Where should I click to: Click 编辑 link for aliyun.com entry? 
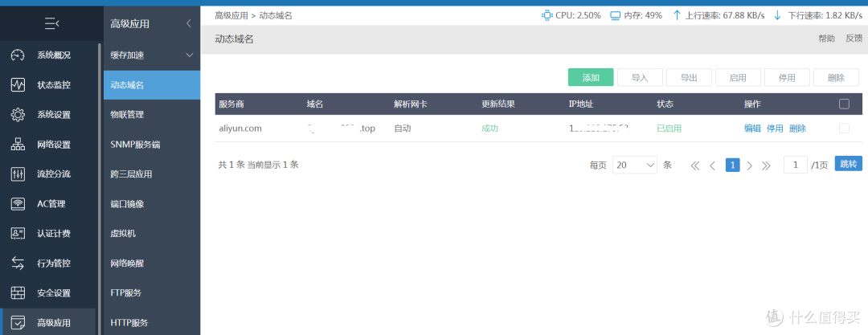point(752,129)
